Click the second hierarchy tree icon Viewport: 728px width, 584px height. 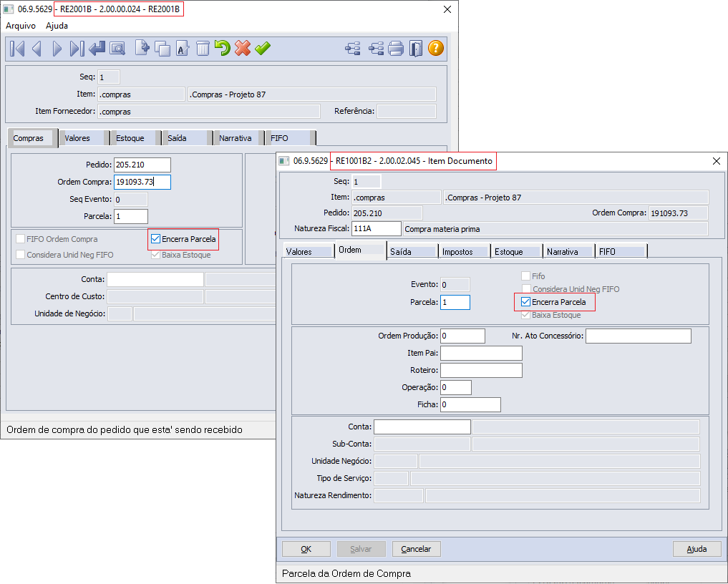pyautogui.click(x=376, y=48)
